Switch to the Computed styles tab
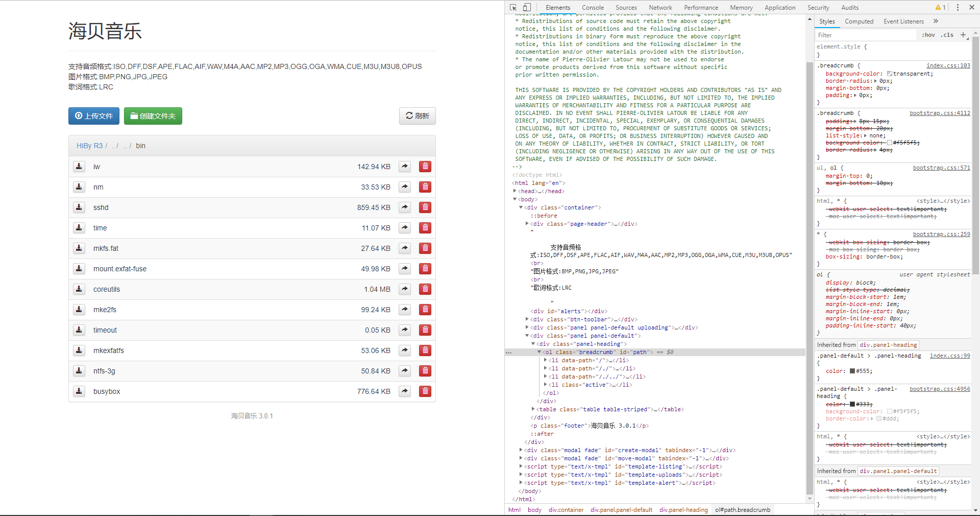 click(x=859, y=21)
